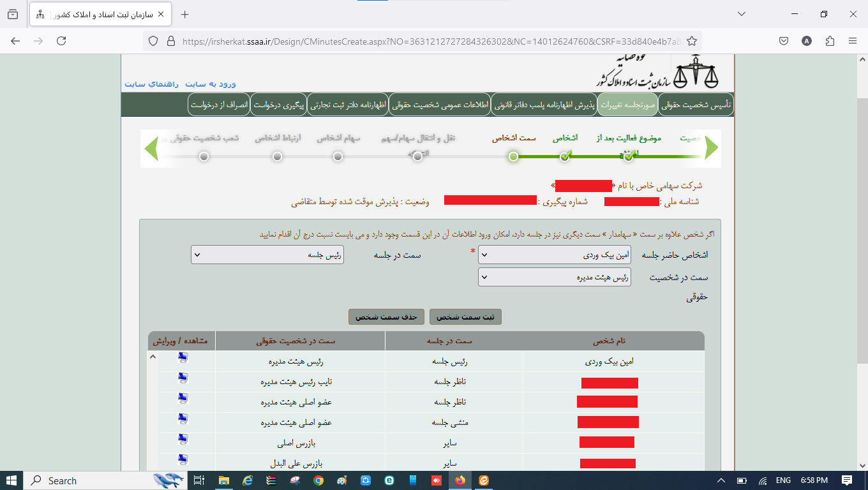Jump to شعب شخصیت حقوقی step marker

(204, 156)
